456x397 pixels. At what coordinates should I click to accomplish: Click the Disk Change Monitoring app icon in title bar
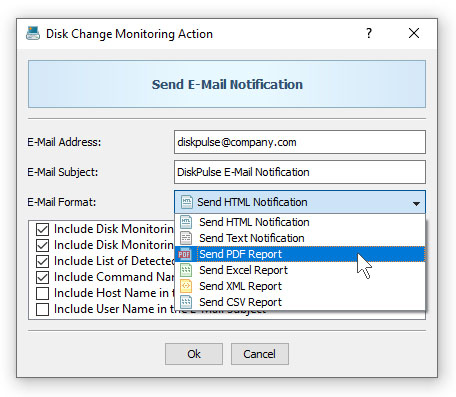[x=33, y=33]
